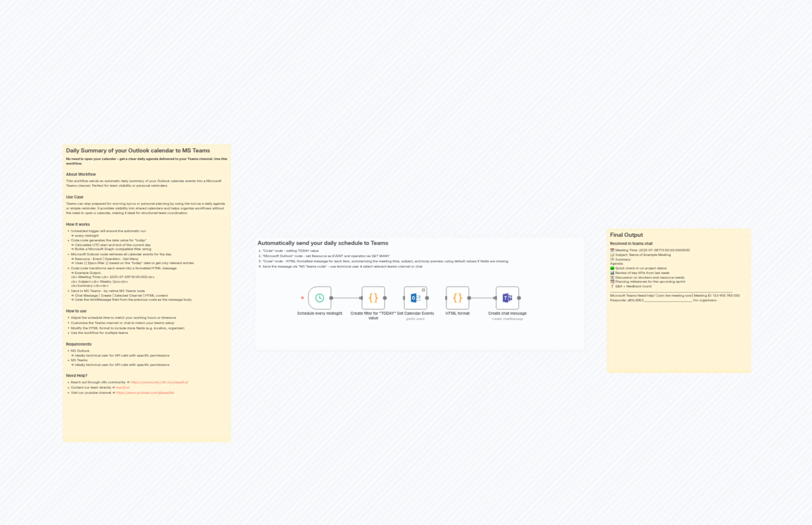This screenshot has height=525, width=812.
Task: Click the Outlook icon inside Get Calendar Events
Action: click(416, 298)
